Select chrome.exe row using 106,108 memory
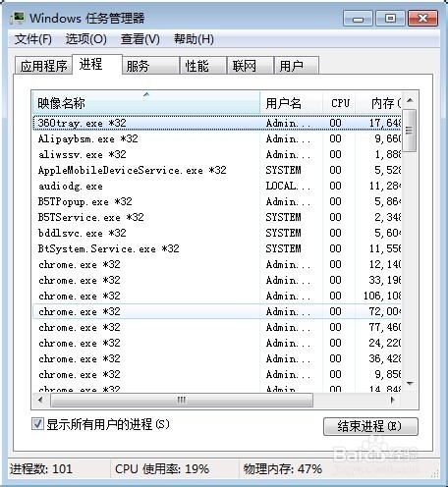This screenshot has height=487, width=448. coord(217,296)
